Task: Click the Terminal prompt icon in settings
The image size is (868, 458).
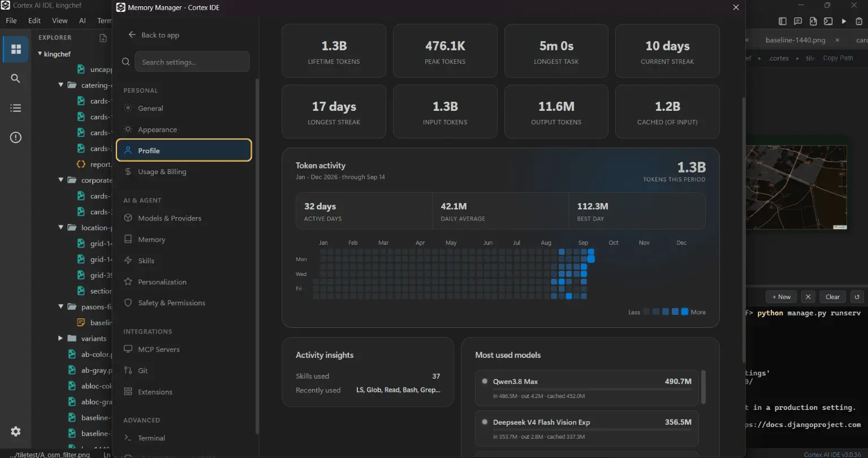Action: (x=128, y=438)
